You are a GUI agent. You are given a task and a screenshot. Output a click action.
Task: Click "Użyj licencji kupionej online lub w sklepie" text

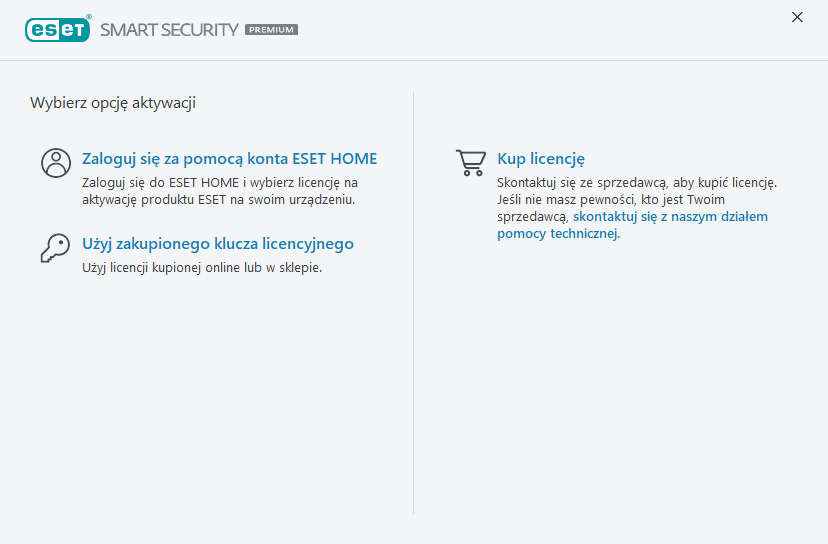(x=201, y=268)
